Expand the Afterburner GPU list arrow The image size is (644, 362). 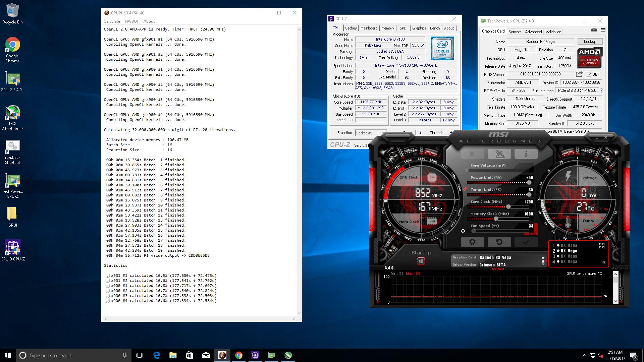[x=604, y=262]
